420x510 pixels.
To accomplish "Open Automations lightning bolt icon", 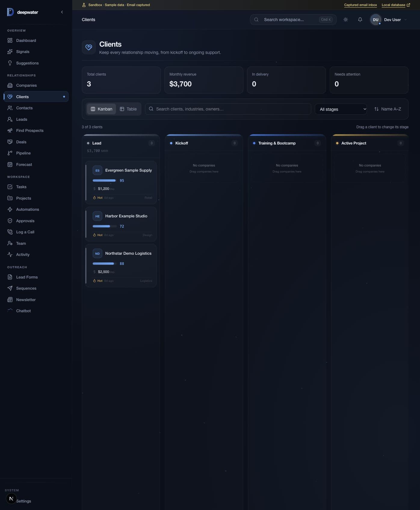I will 10,210.
